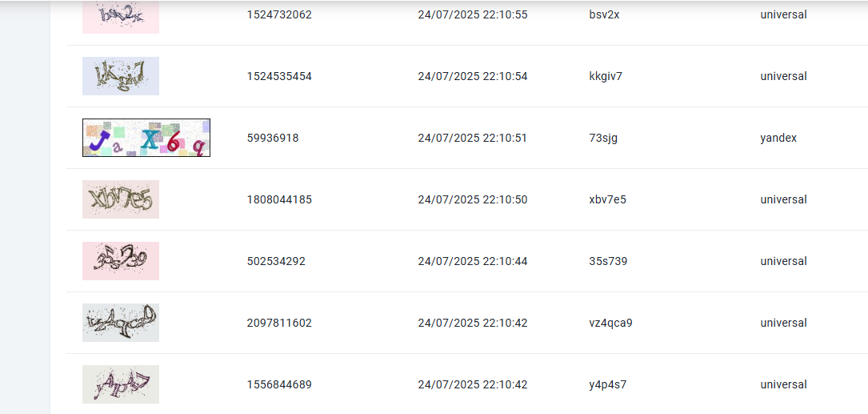Open the yandex colorful captcha image
868x414 pixels.
(x=146, y=138)
